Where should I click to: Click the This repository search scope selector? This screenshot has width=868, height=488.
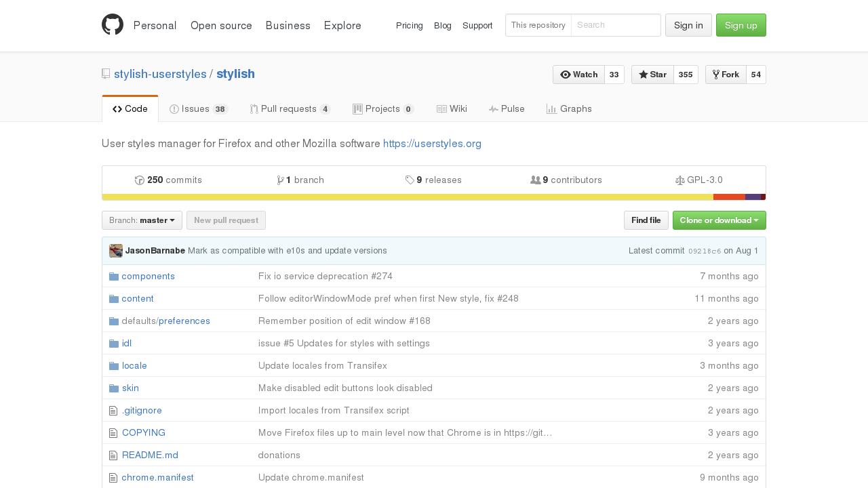pyautogui.click(x=538, y=25)
